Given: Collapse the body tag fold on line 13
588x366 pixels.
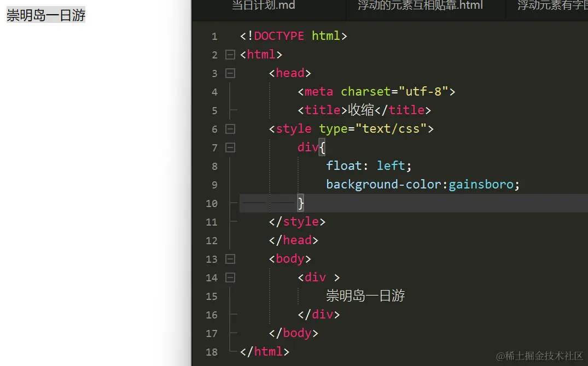Looking at the screenshot, I should pos(230,259).
